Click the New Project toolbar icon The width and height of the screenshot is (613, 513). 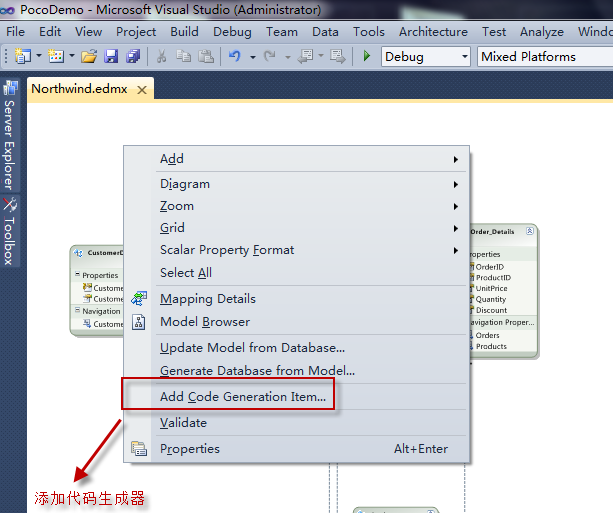(23, 57)
